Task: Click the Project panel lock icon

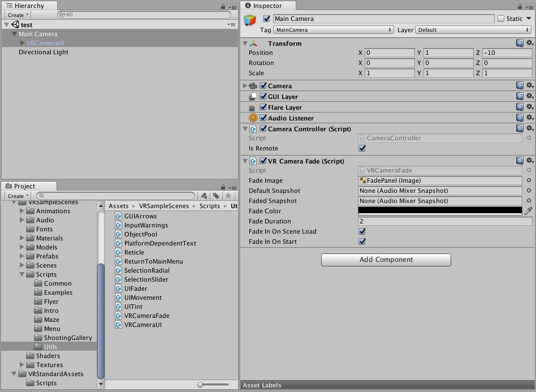Action: click(x=223, y=187)
